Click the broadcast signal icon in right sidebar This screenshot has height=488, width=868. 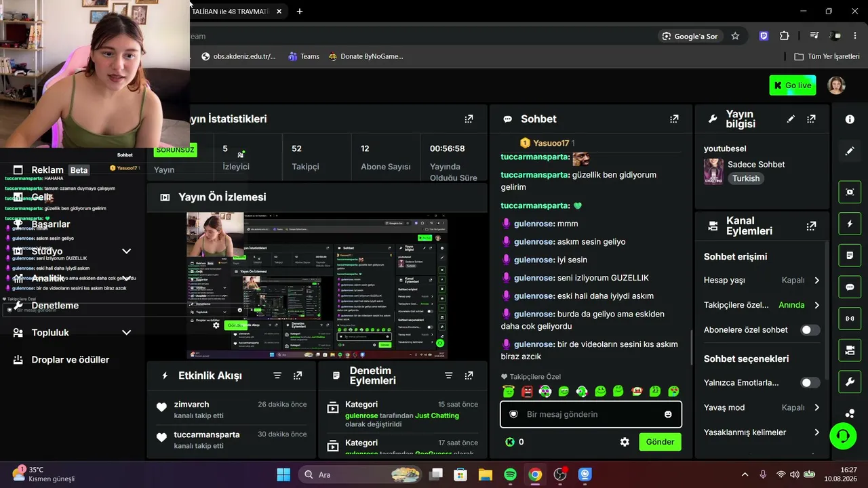[x=850, y=319]
